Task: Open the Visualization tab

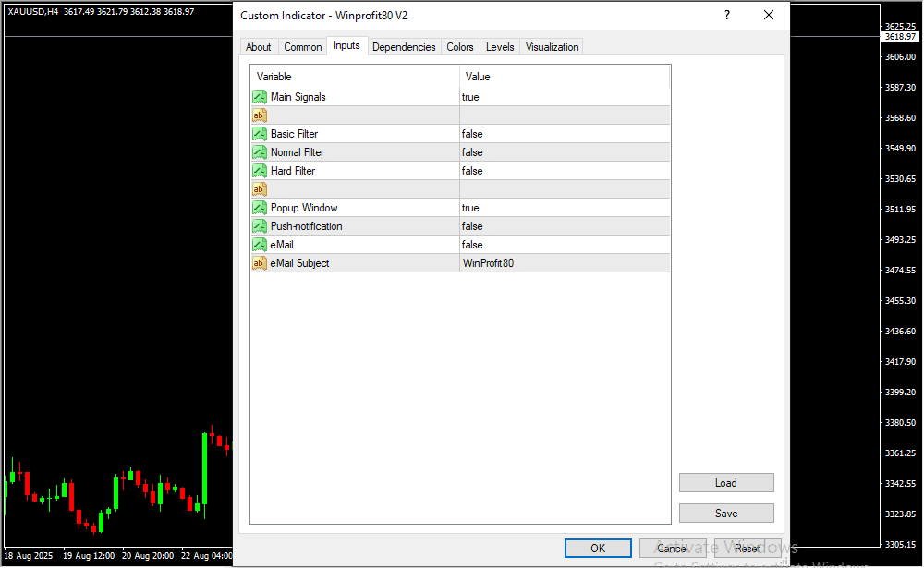Action: [552, 47]
